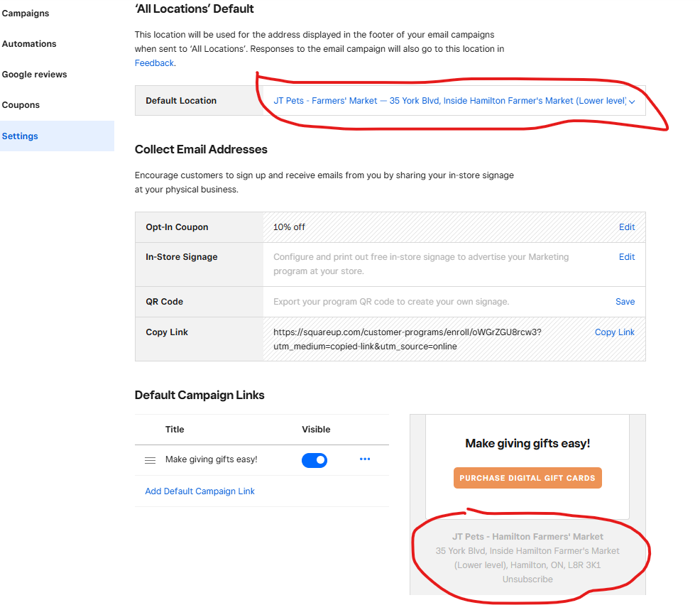700x605 pixels.
Task: Click Copy Link for the enrollment URL
Action: pos(615,332)
